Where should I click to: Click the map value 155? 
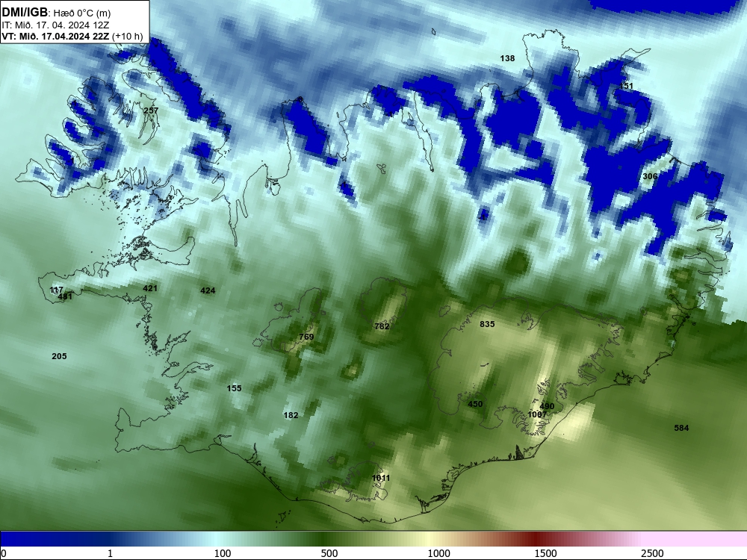(x=234, y=388)
